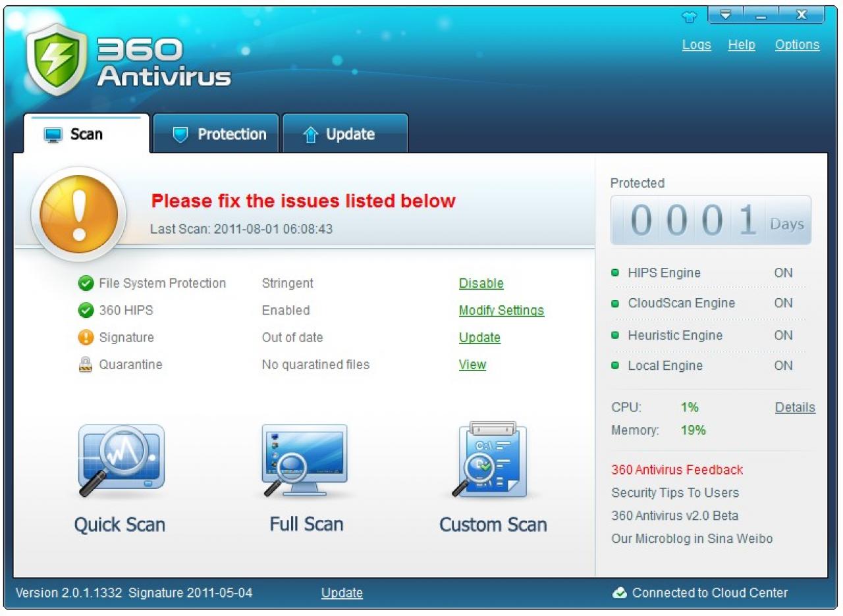
Task: Click the Stringent protection level text
Action: click(x=288, y=284)
